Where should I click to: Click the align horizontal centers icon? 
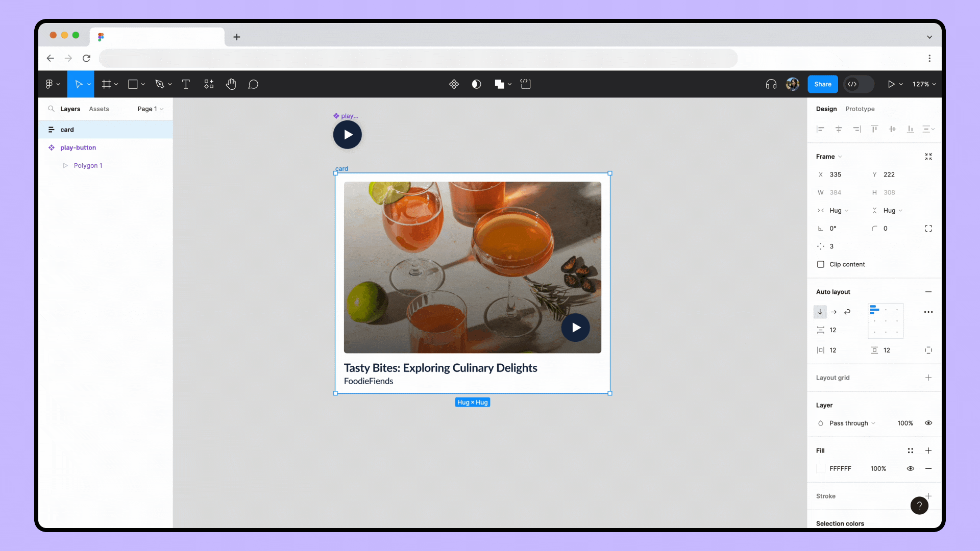coord(839,129)
